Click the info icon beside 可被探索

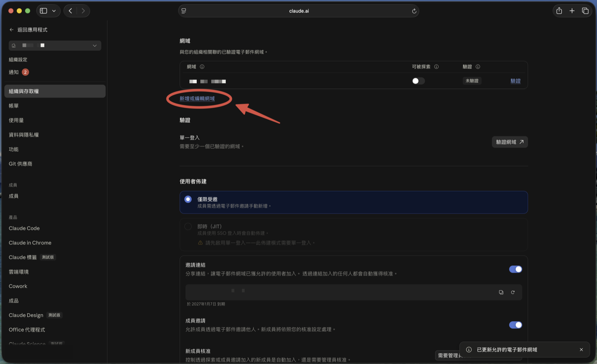coord(436,67)
